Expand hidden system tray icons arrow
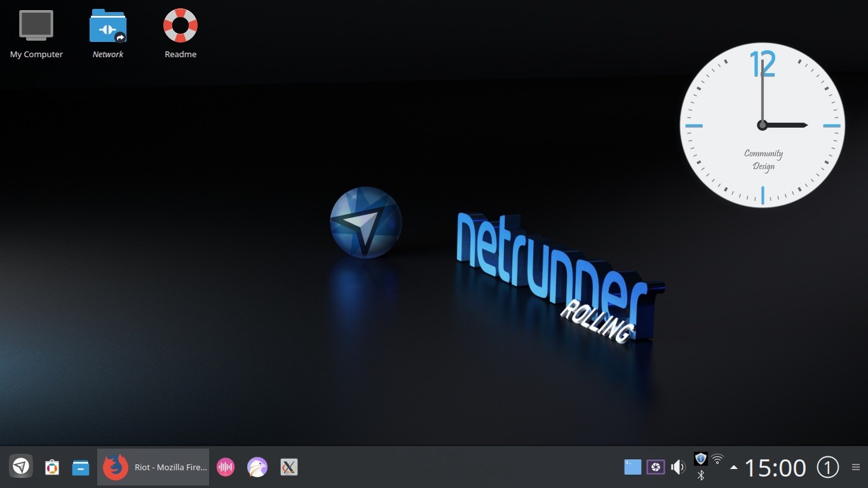Image resolution: width=868 pixels, height=488 pixels. point(734,467)
